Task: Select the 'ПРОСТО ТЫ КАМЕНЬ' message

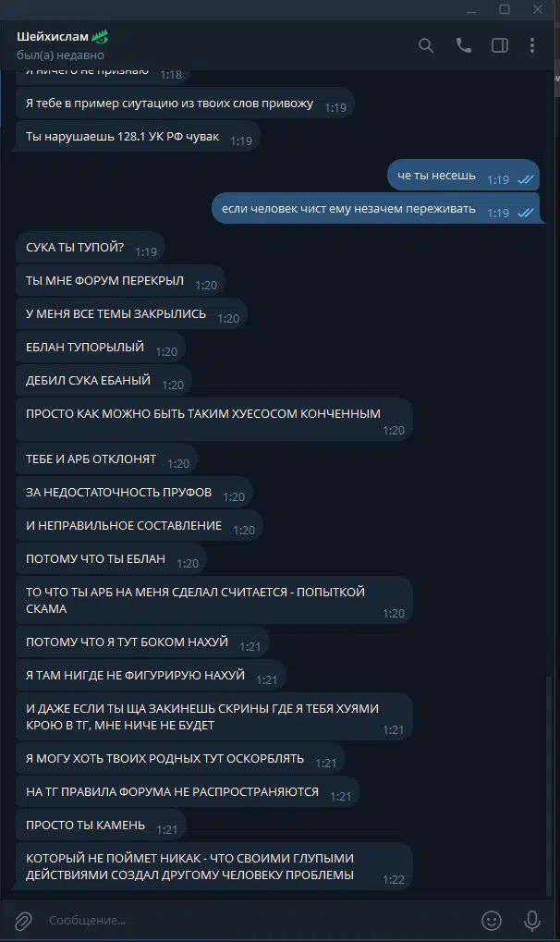Action: [x=101, y=826]
